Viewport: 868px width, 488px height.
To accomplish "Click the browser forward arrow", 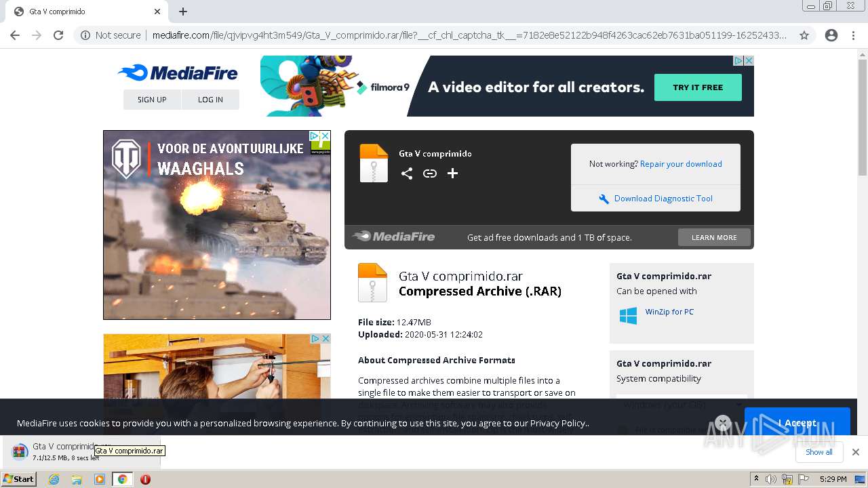I will tap(37, 35).
